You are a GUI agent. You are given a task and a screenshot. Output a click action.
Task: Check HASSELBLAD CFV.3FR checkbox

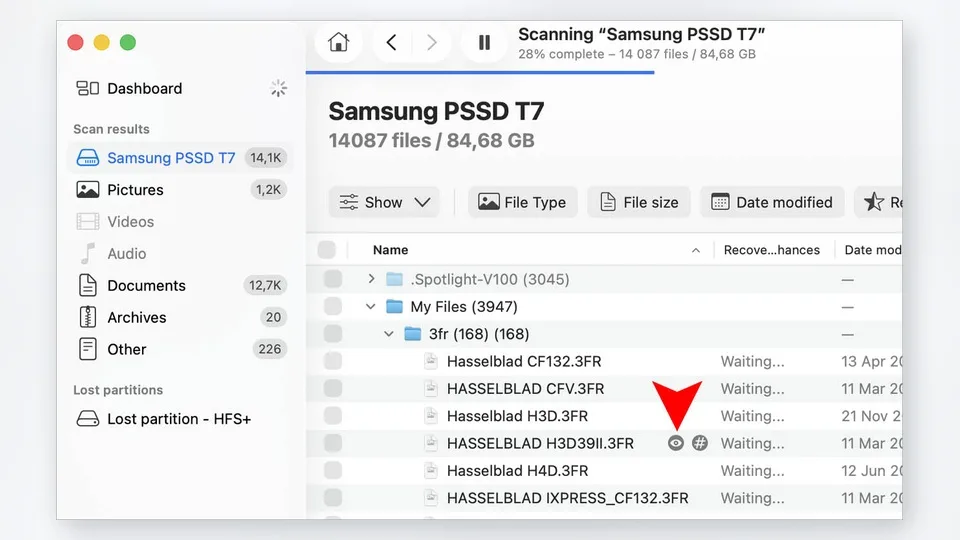pyautogui.click(x=333, y=388)
